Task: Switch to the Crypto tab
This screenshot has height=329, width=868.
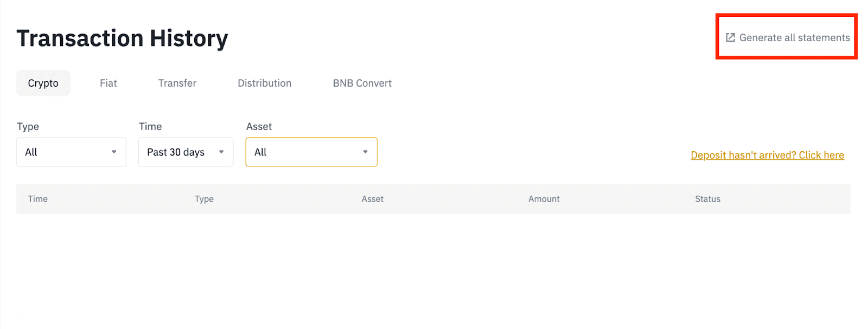Action: [x=43, y=83]
